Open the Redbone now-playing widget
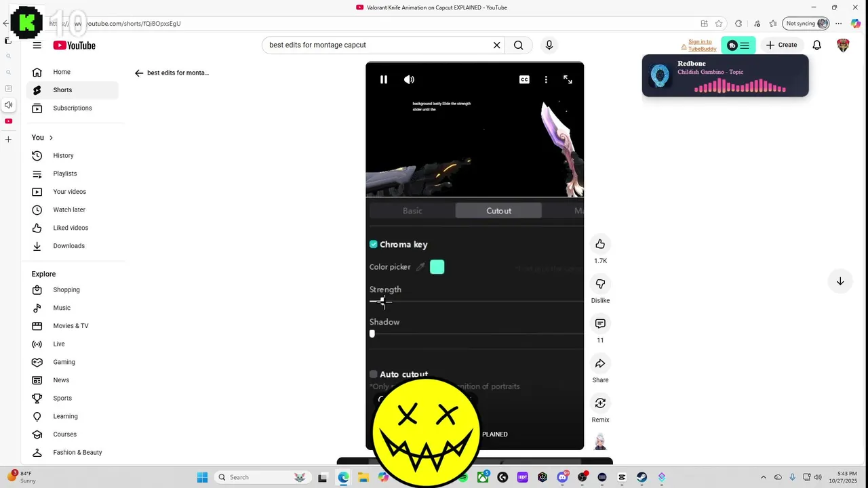The width and height of the screenshot is (868, 488). (725, 76)
